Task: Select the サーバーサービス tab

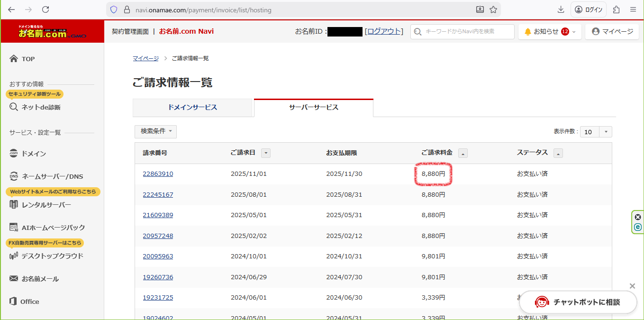Action: (x=313, y=108)
